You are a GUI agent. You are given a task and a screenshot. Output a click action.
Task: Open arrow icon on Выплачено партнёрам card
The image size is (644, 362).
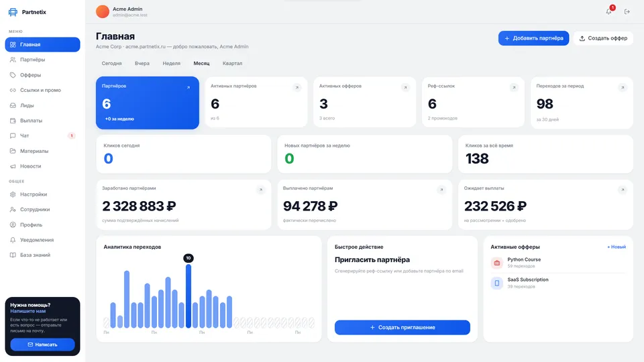pos(441,190)
